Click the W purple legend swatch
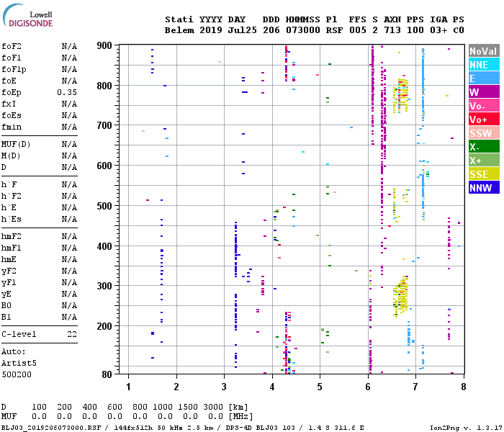Image resolution: width=504 pixels, height=432 pixels. pyautogui.click(x=484, y=91)
